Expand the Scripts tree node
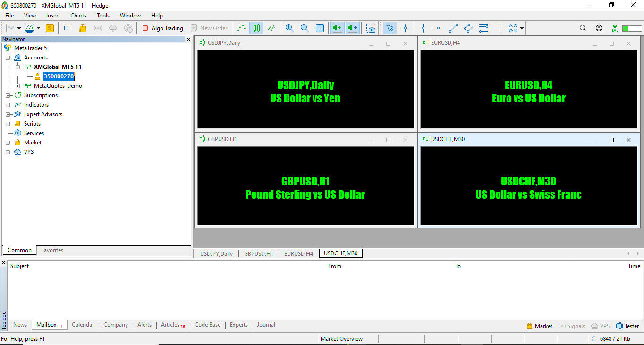 [8, 124]
